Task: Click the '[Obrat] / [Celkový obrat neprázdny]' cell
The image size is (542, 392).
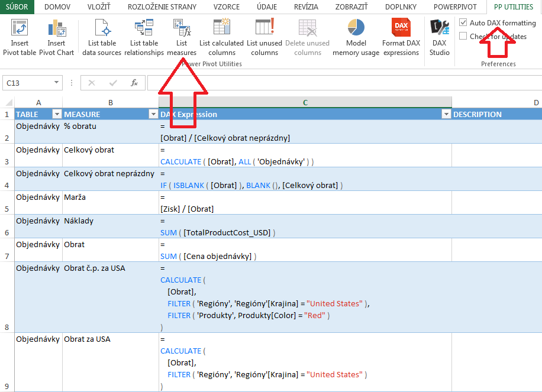Action: (305, 132)
